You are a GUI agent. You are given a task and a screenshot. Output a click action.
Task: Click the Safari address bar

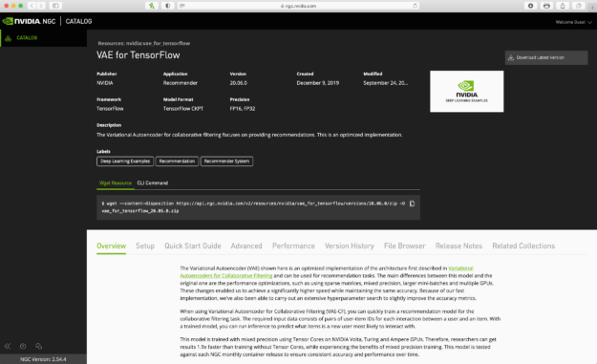tap(299, 6)
